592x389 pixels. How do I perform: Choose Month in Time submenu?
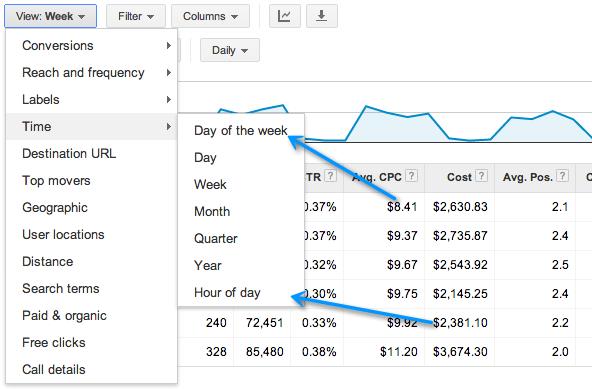(241, 211)
